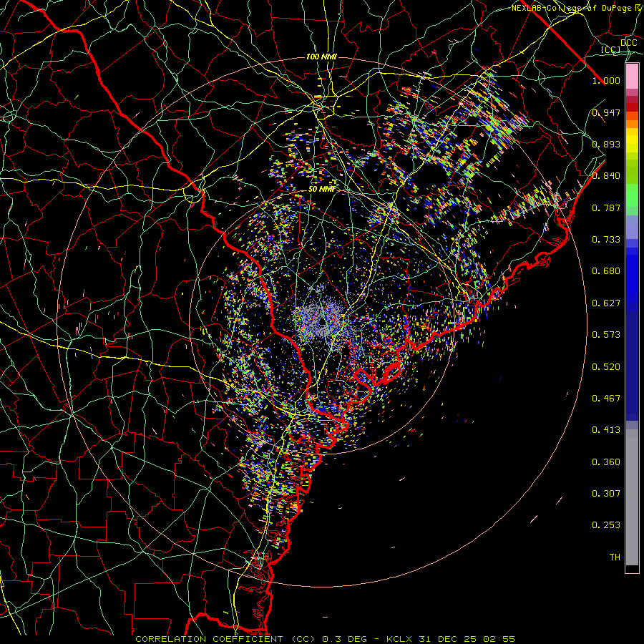Click the TH threshold label on the scale

[615, 557]
